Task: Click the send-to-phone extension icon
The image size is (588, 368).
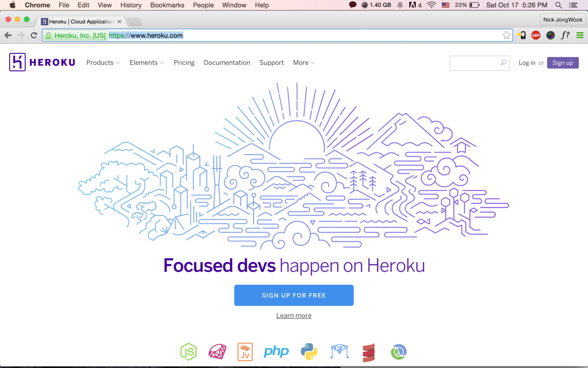Action: 521,35
